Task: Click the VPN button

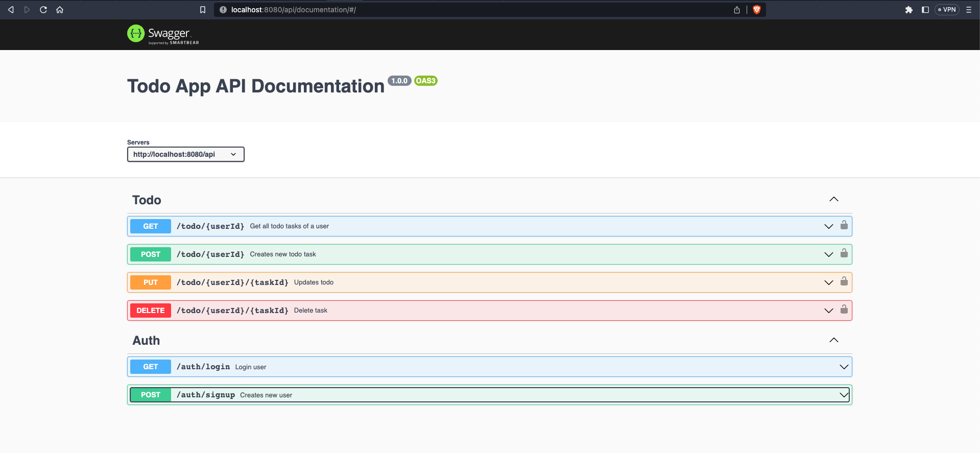Action: pos(947,10)
